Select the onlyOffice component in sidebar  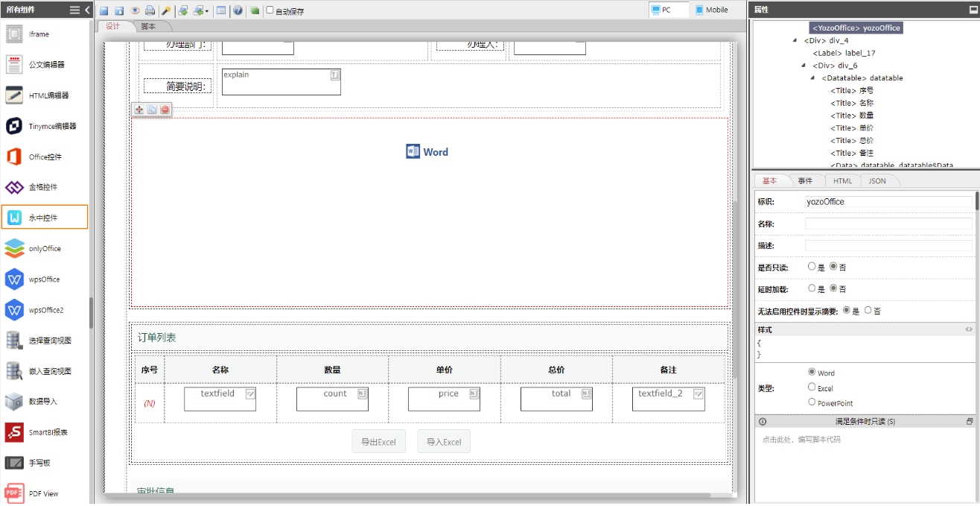[x=45, y=249]
